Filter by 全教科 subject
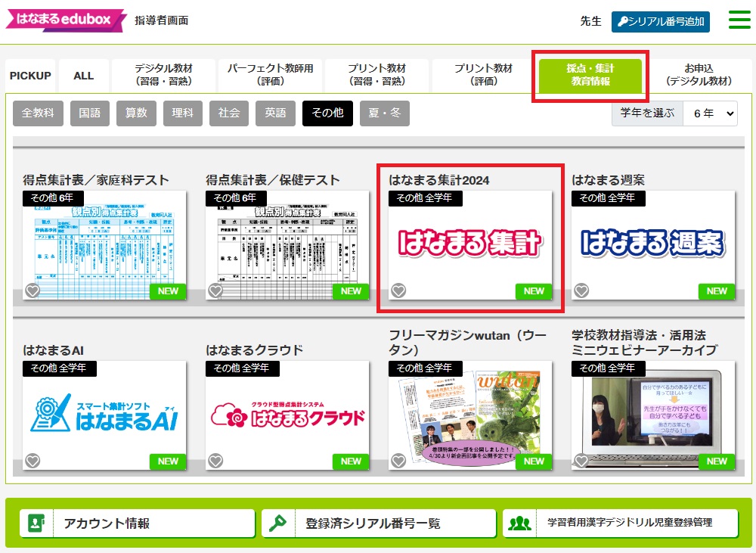Viewport: 756px width, 553px height. [x=38, y=113]
